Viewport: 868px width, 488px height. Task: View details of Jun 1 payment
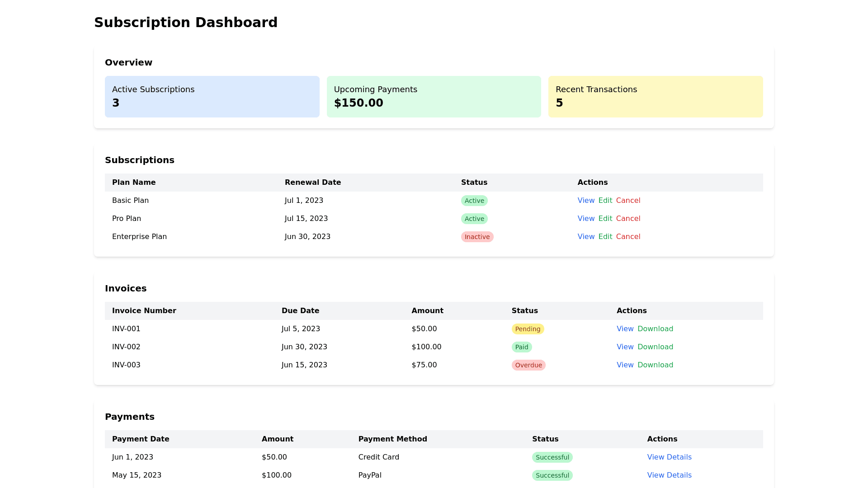click(x=669, y=457)
